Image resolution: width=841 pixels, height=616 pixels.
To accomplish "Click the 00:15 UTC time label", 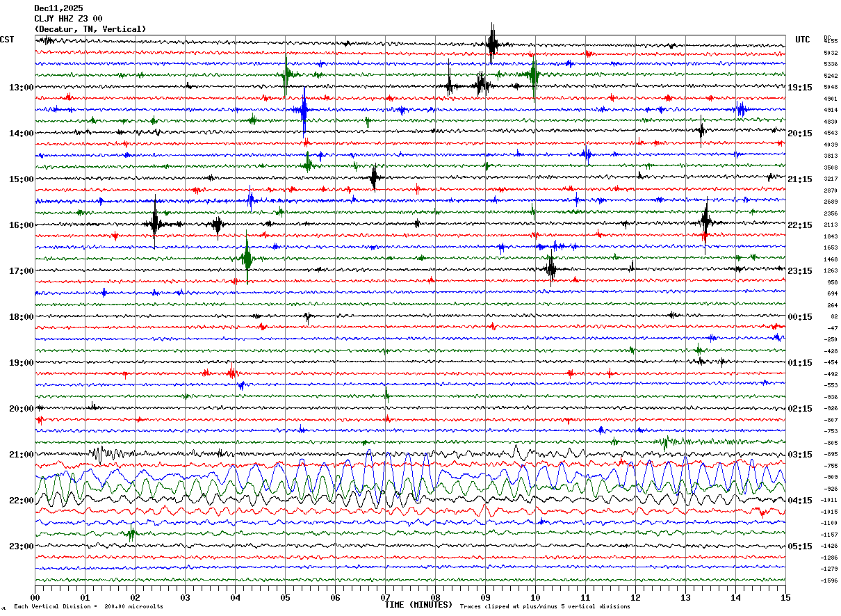I will 800,317.
